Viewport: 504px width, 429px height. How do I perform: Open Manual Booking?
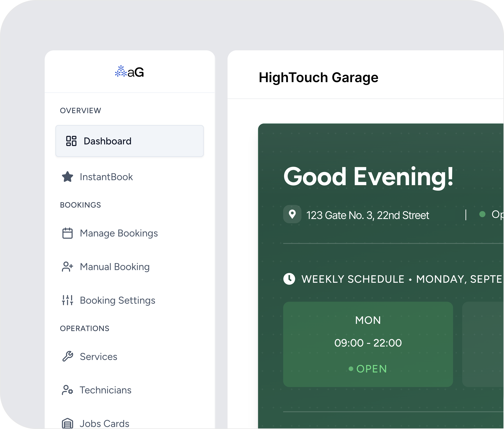coord(115,267)
